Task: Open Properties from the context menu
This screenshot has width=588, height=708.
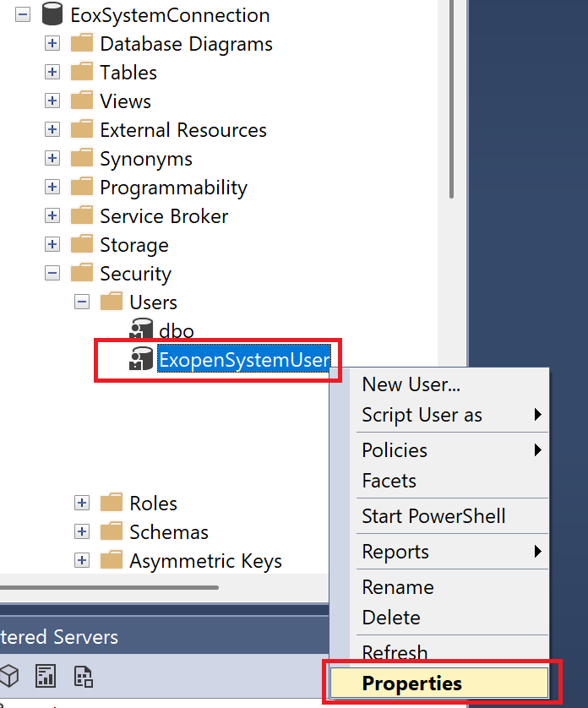Action: click(x=412, y=683)
